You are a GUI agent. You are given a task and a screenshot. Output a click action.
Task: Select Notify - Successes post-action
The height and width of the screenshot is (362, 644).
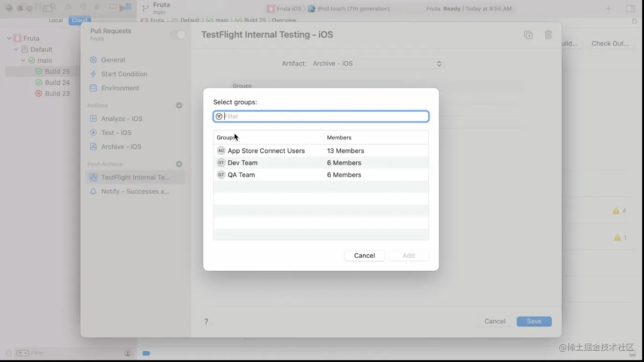point(136,191)
